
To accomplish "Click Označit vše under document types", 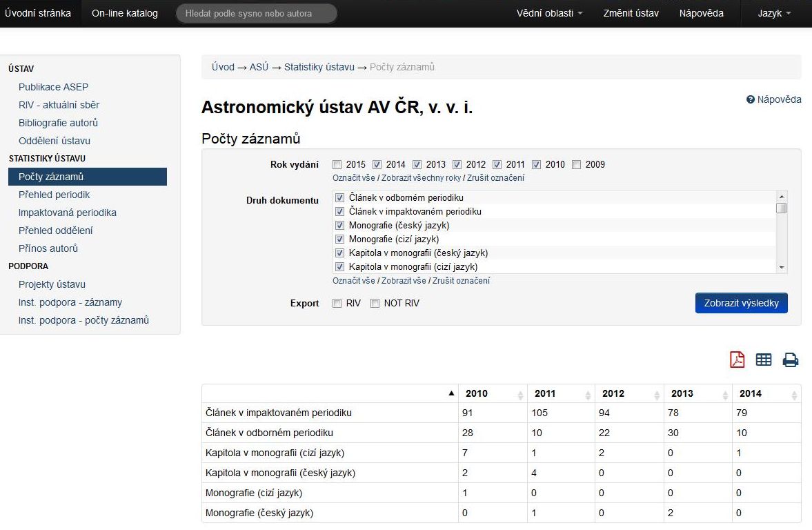I will tap(354, 281).
